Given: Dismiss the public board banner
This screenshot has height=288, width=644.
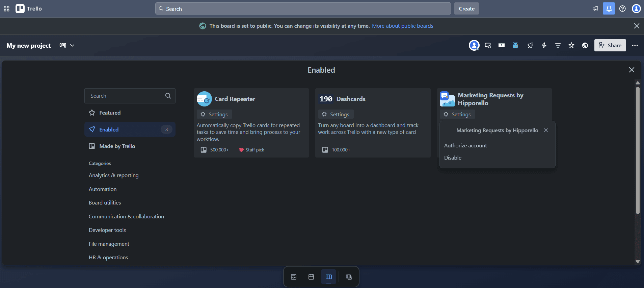Looking at the screenshot, I should tap(637, 26).
